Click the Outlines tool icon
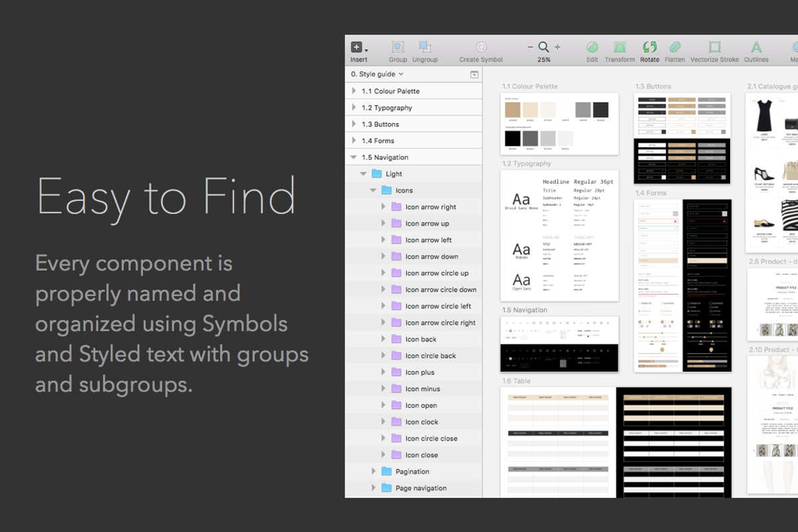The image size is (798, 532). pos(756,47)
